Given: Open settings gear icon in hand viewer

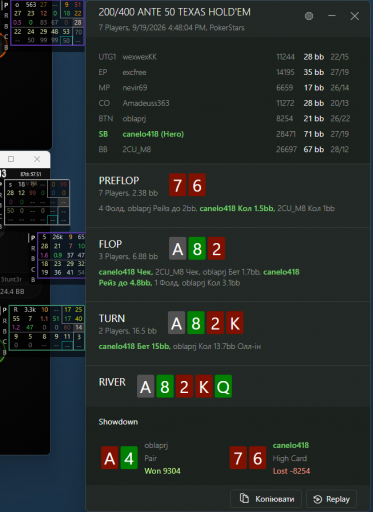Looking at the screenshot, I should 309,16.
